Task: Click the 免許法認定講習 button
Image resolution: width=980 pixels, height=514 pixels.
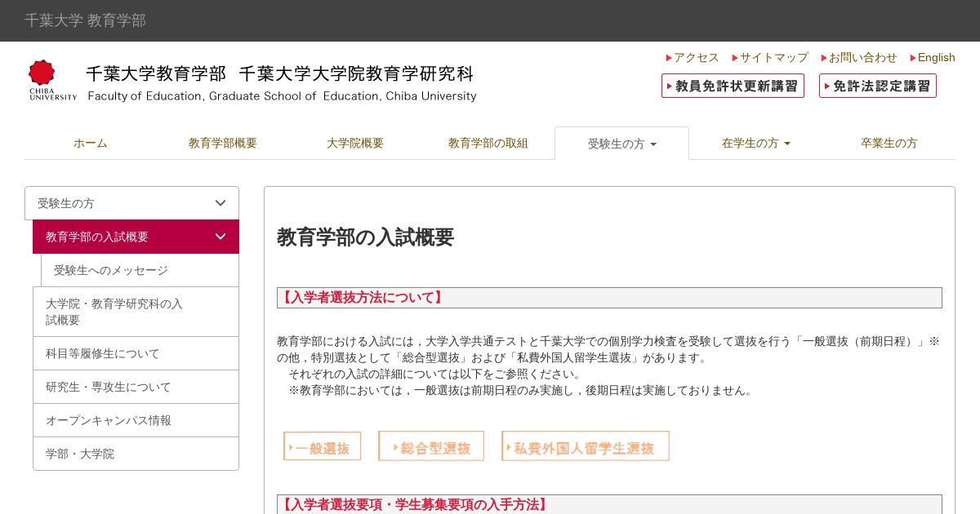Action: [878, 86]
